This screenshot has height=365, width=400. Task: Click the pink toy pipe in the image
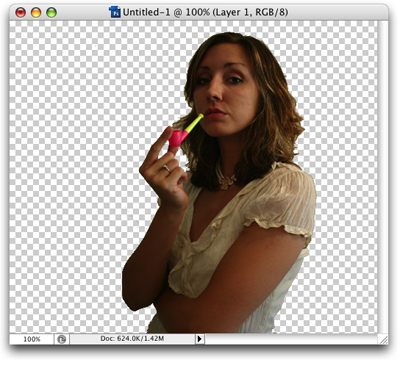pyautogui.click(x=185, y=131)
